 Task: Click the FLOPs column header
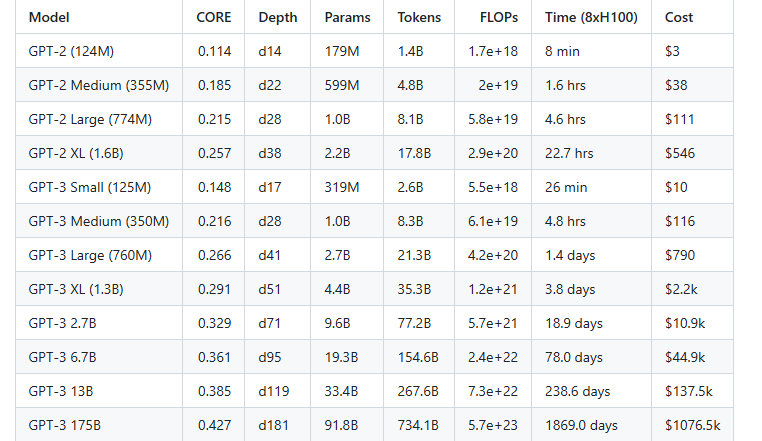click(x=499, y=17)
